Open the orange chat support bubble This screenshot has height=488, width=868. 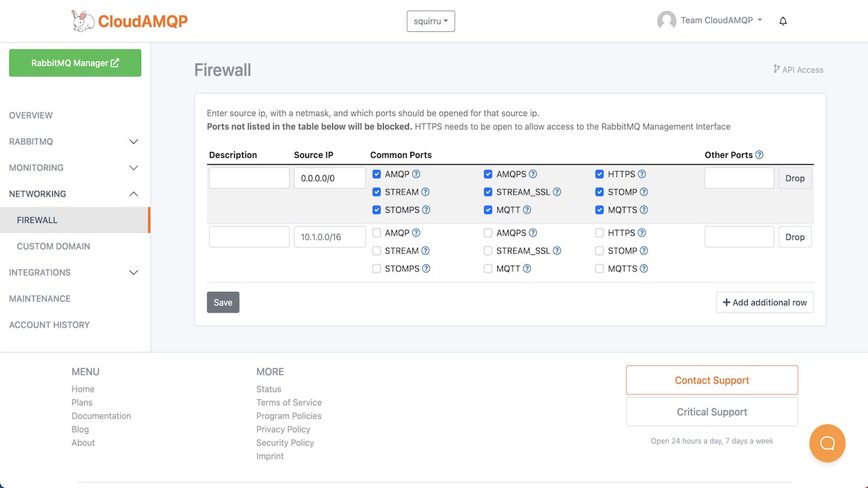point(827,443)
